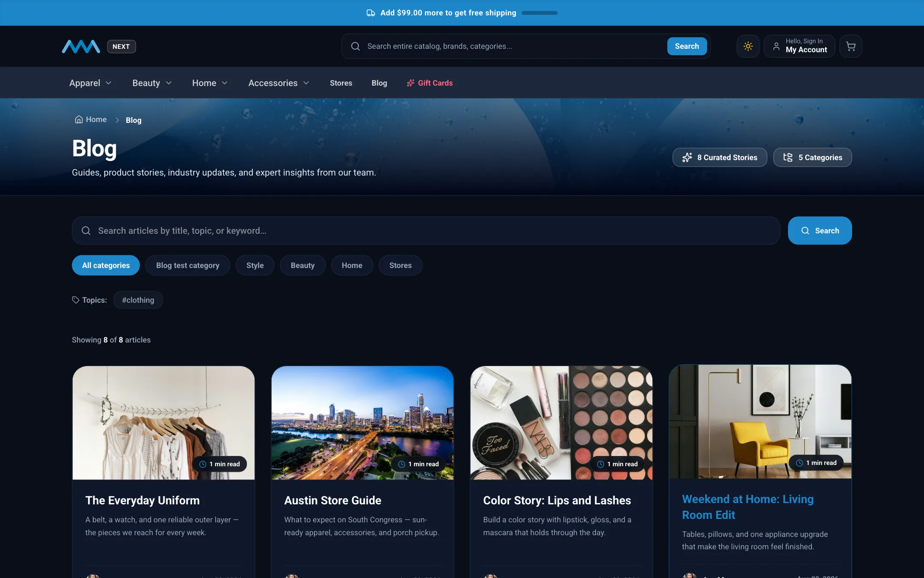
Task: Open the Austin skyline article thumbnail
Action: tap(362, 423)
